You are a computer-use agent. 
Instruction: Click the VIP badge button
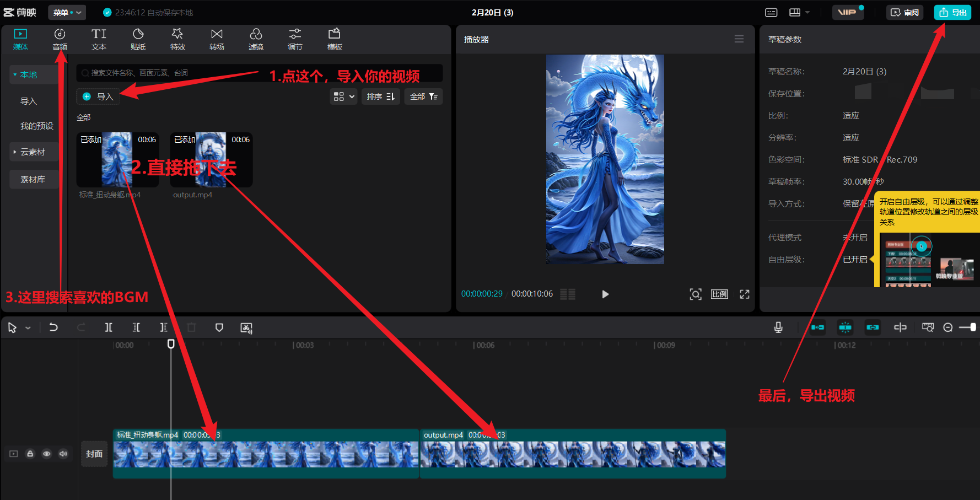pos(848,12)
